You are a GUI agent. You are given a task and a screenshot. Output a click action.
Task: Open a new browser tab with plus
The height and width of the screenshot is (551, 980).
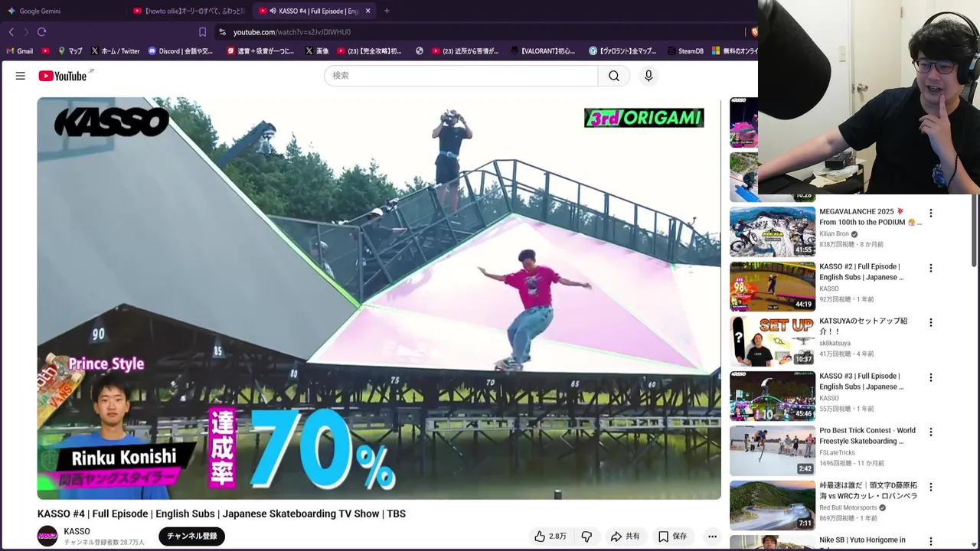tap(387, 11)
